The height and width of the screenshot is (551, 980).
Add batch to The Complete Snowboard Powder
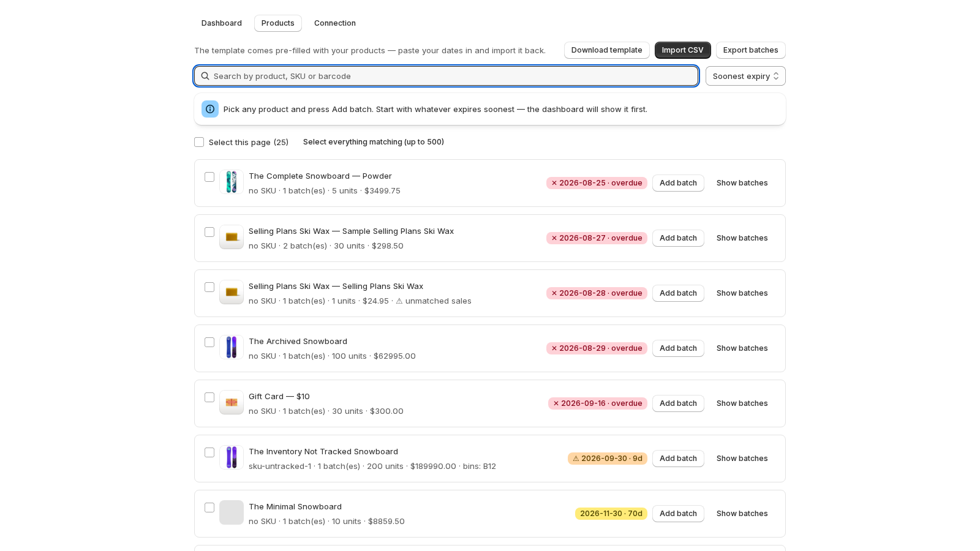tap(678, 183)
